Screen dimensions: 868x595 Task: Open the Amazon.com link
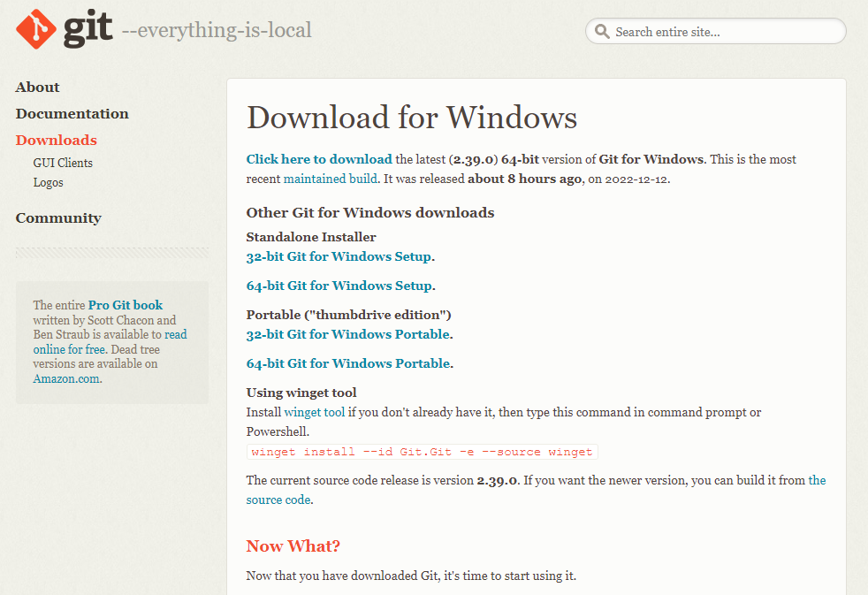pyautogui.click(x=66, y=378)
